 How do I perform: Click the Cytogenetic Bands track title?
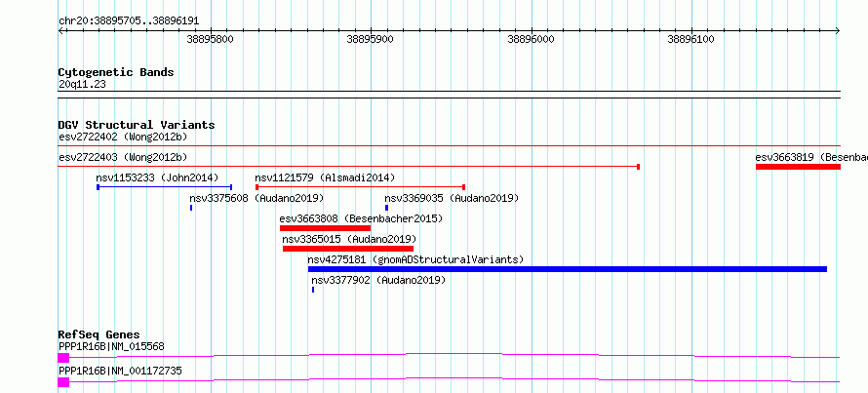pos(116,72)
